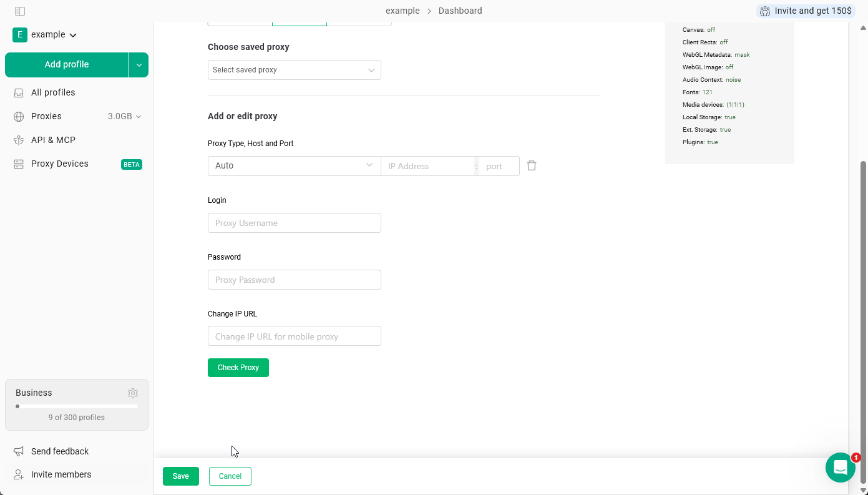Click Invite and get 150$ banner

pos(806,11)
